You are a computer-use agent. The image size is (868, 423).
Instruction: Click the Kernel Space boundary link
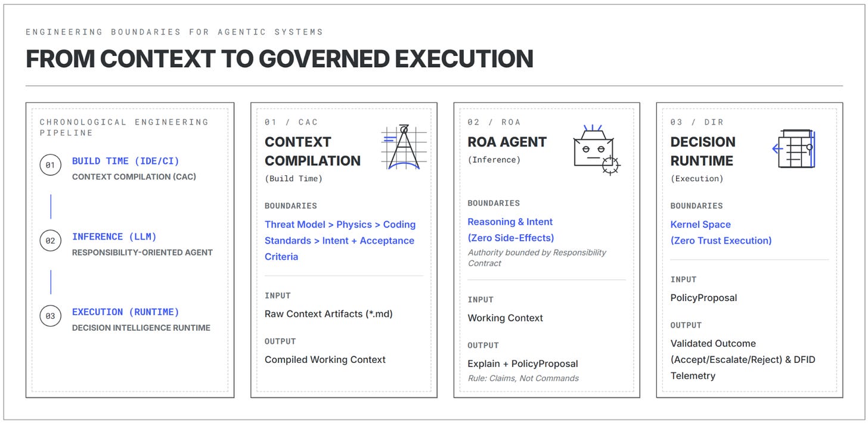point(700,225)
